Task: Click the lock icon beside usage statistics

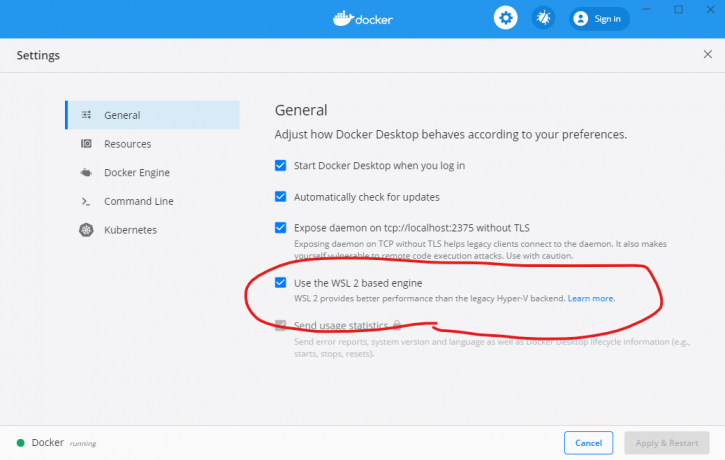Action: (x=397, y=325)
